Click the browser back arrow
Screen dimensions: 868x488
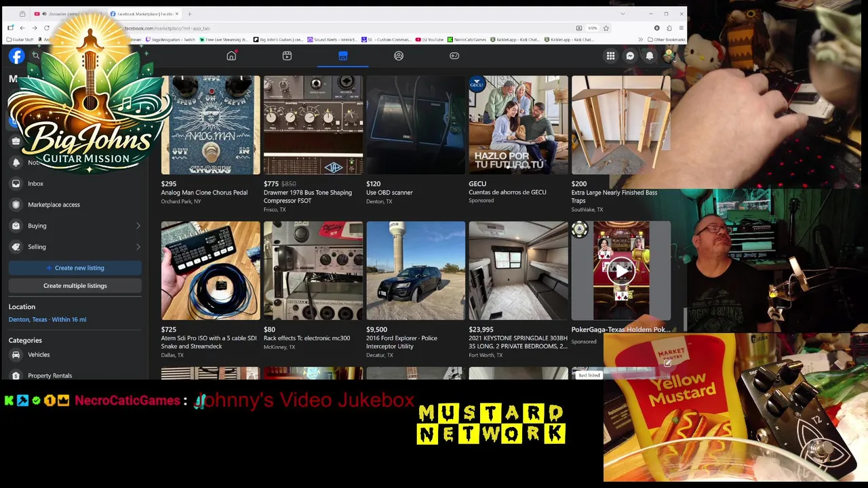22,28
